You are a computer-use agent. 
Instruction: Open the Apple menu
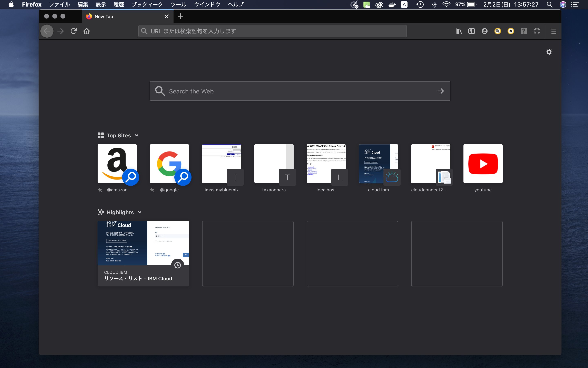[11, 4]
